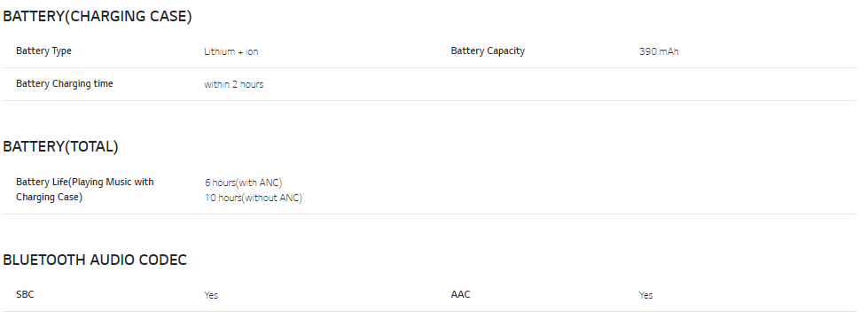Select the Battery Capacity label

[x=488, y=51]
